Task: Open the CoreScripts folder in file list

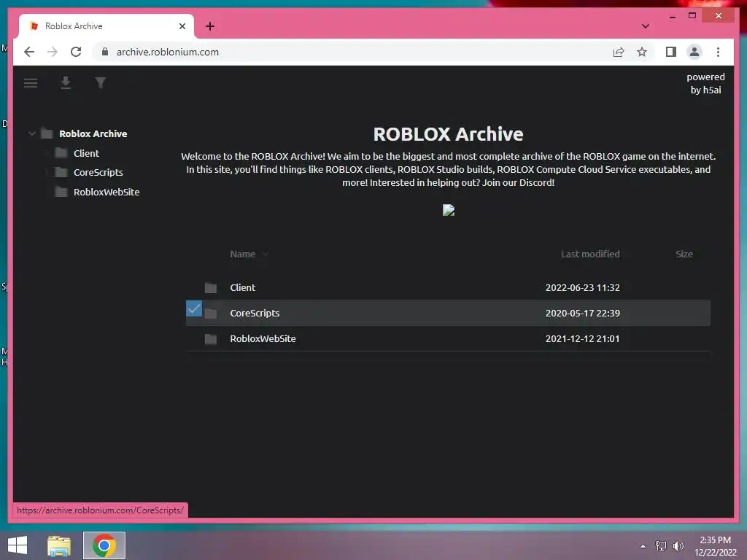Action: [x=255, y=314]
